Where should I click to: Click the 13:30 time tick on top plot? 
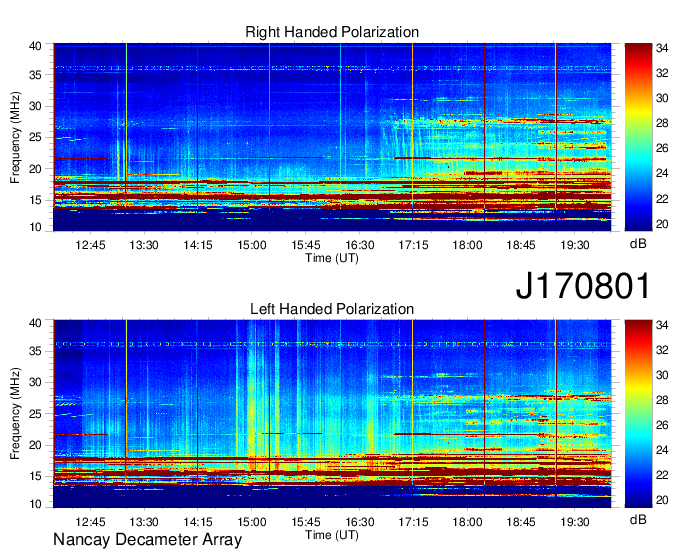[144, 245]
